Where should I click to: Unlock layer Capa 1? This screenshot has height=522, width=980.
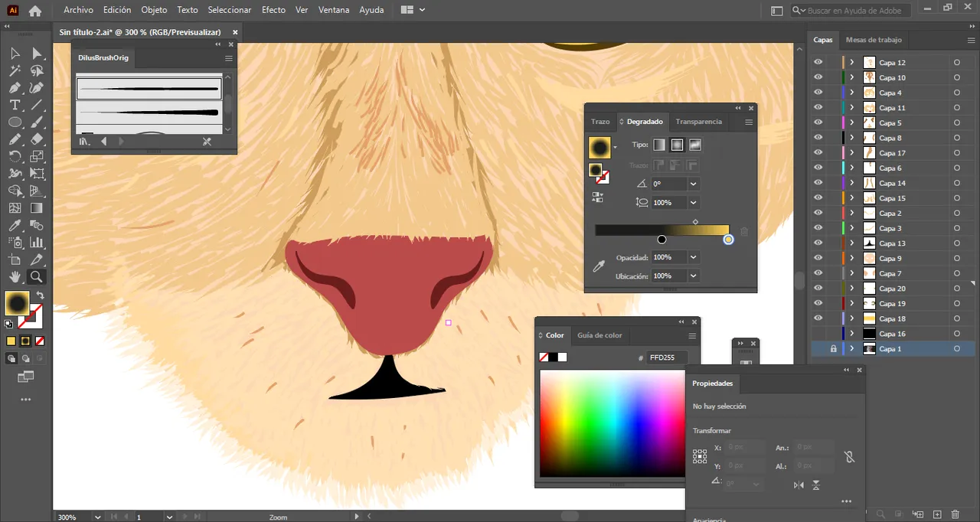(834, 349)
